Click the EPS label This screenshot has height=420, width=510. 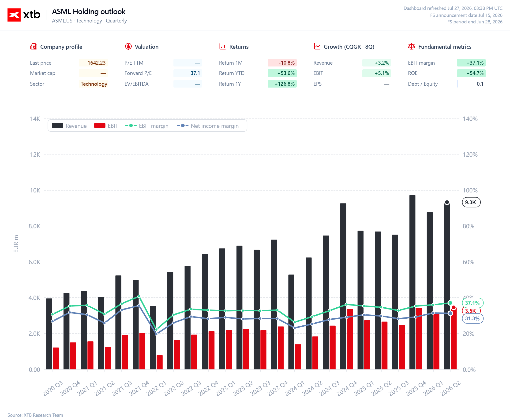coord(318,84)
